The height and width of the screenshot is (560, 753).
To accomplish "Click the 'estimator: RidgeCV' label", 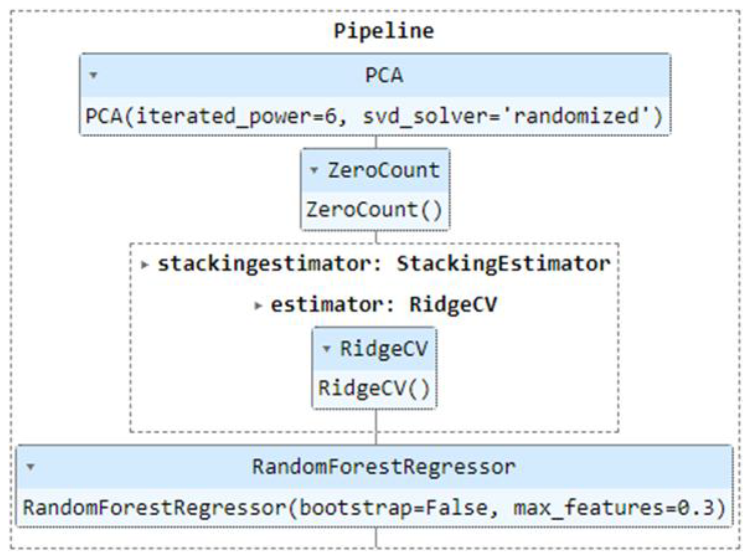I will coord(384,305).
